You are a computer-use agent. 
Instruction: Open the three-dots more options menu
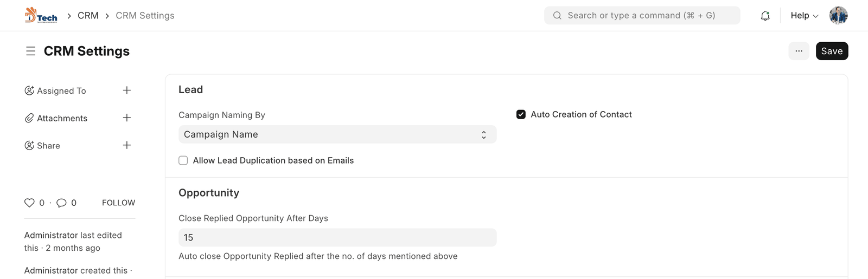tap(799, 51)
